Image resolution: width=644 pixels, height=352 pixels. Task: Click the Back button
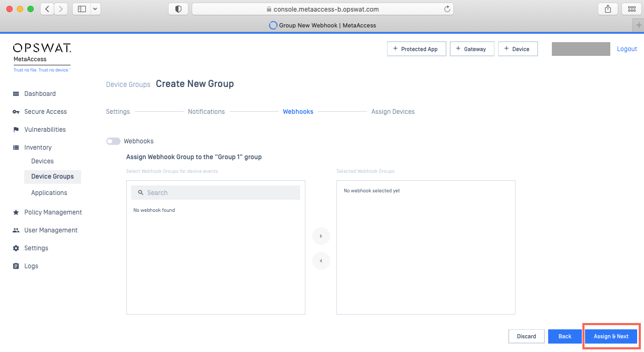point(565,336)
